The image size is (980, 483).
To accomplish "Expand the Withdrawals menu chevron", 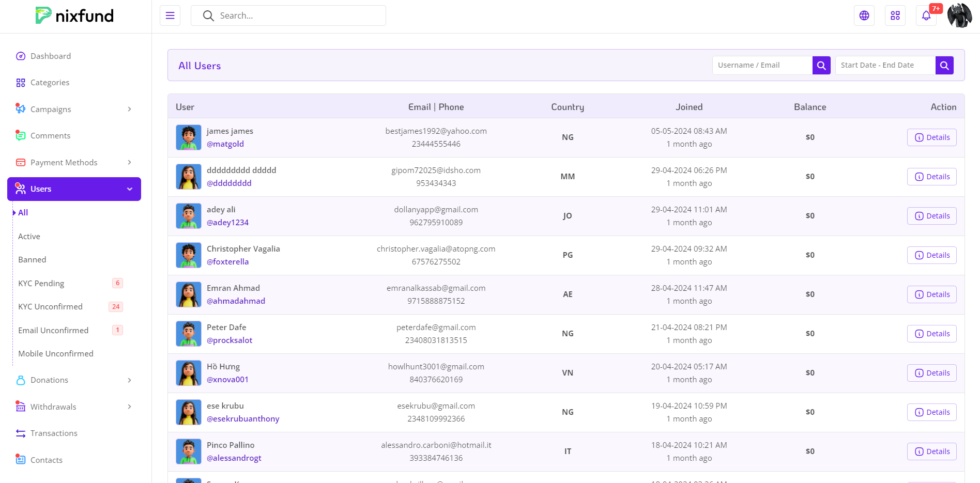I will coord(129,407).
